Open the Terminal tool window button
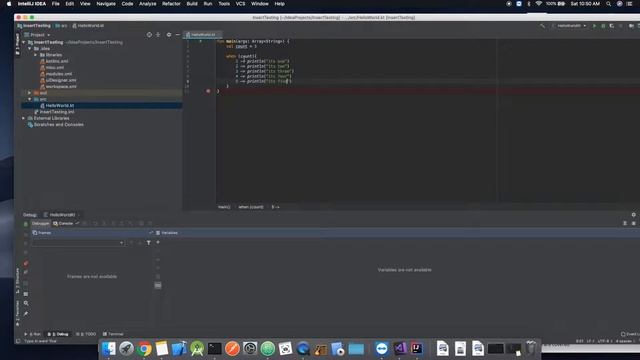 [113, 334]
